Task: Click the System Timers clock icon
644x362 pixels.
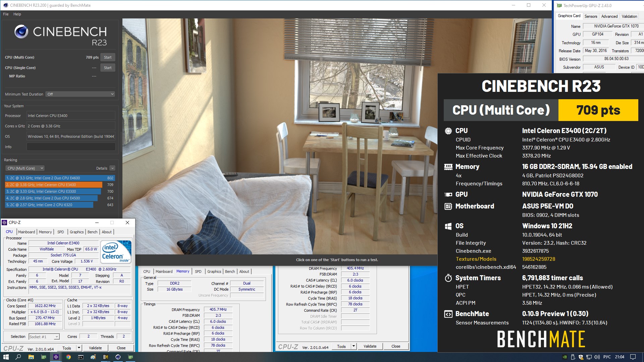Action: click(x=448, y=278)
